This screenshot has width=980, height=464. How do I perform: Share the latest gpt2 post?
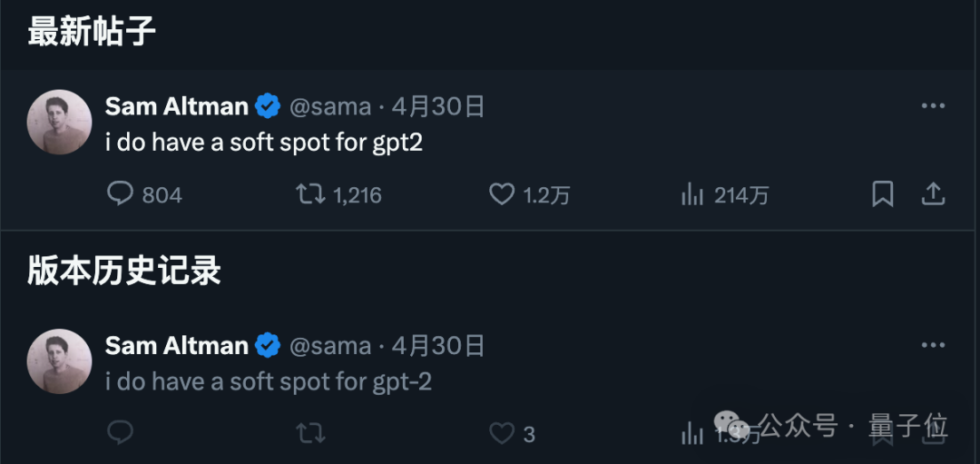(x=933, y=194)
